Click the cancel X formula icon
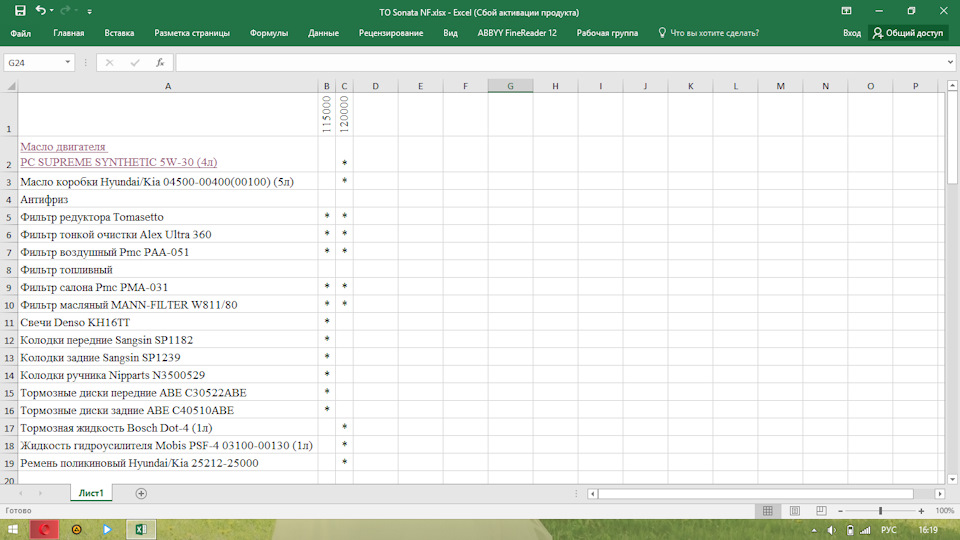960x540 pixels. pos(110,62)
